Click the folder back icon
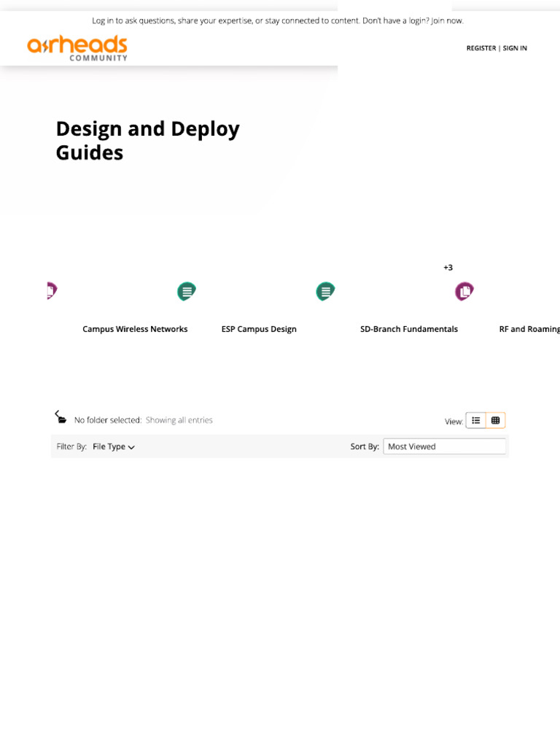The width and height of the screenshot is (560, 747). (61, 417)
